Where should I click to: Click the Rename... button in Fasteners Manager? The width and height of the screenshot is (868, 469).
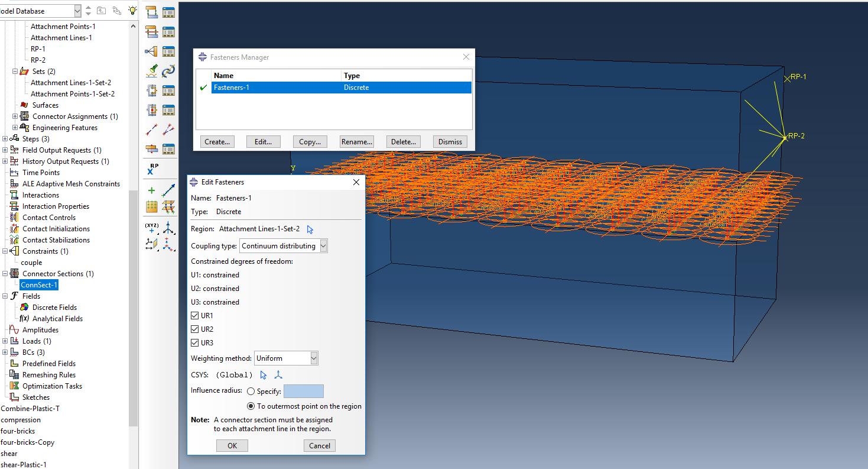357,142
